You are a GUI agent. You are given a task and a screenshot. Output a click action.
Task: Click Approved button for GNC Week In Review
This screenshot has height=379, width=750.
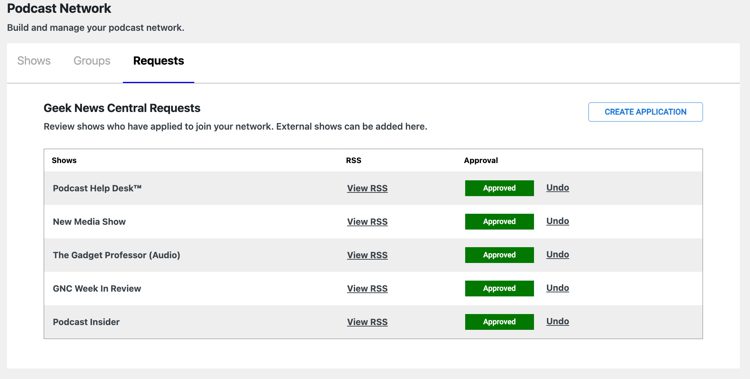tap(499, 289)
